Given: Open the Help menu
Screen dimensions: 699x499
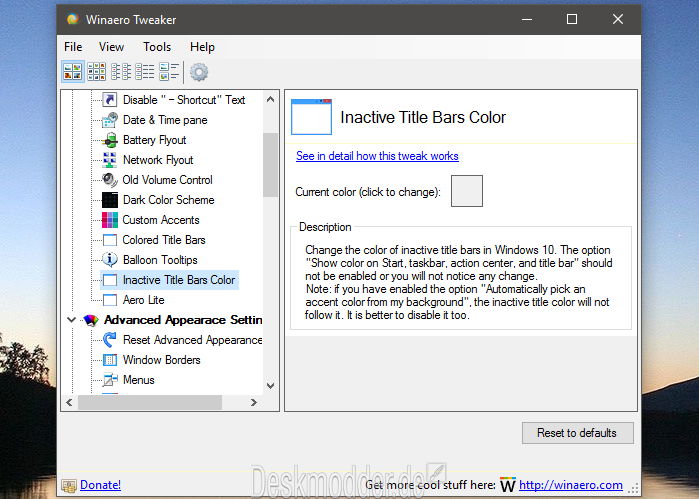Looking at the screenshot, I should point(202,47).
